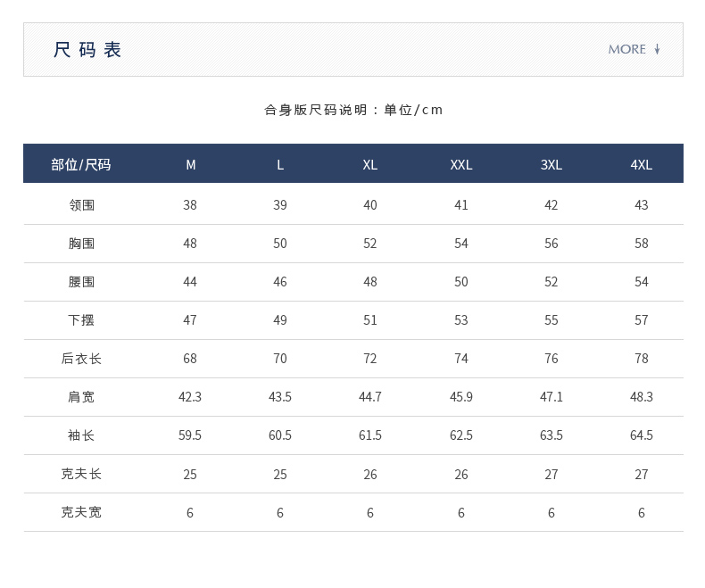Select the 4XL size column header
This screenshot has width=705, height=588.
coord(641,165)
